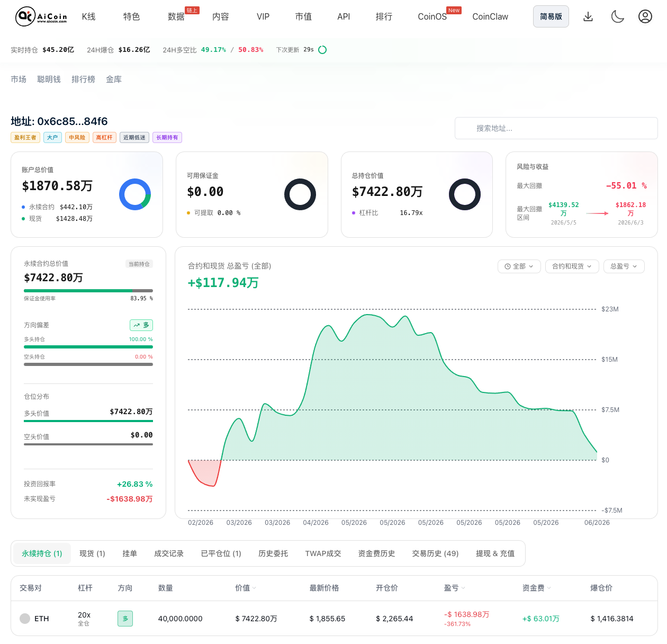The width and height of the screenshot is (667, 644).
Task: Expand the 合约和现货 dropdown
Action: (x=572, y=266)
